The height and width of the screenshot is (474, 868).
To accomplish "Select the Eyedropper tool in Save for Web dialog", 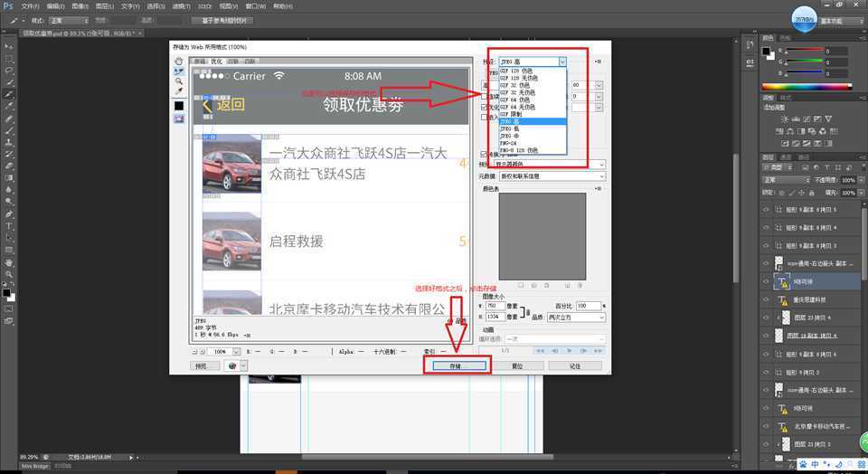I will (x=179, y=90).
